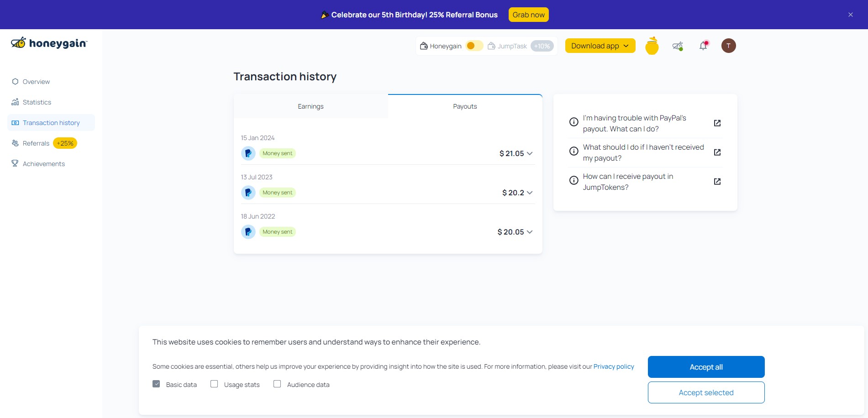This screenshot has width=868, height=418.
Task: Open the Download app dropdown
Action: (600, 46)
